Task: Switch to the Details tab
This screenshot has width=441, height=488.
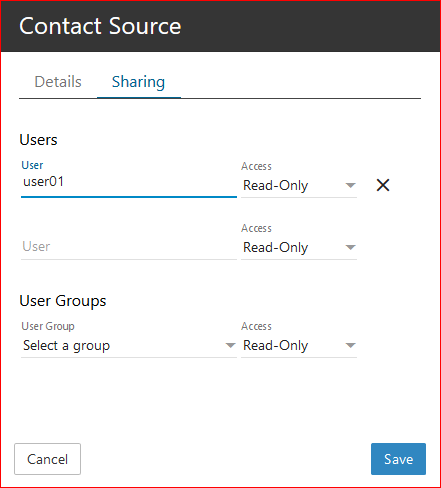Action: tap(58, 82)
